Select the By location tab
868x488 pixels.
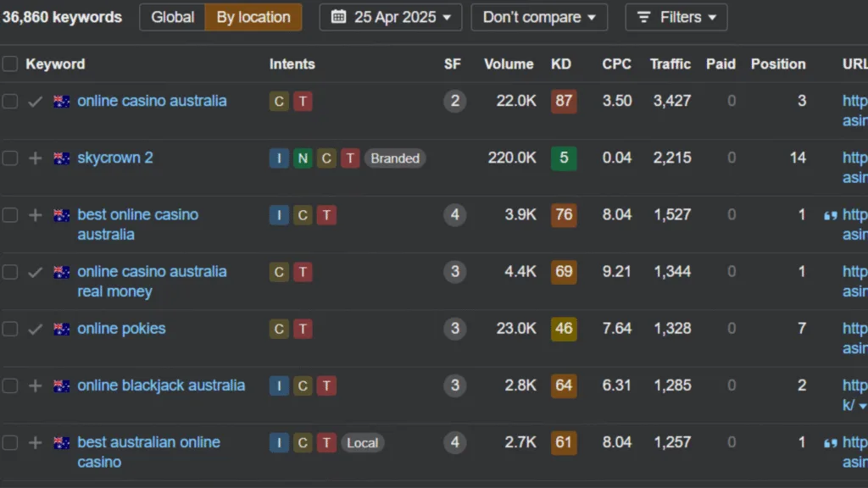(x=253, y=17)
